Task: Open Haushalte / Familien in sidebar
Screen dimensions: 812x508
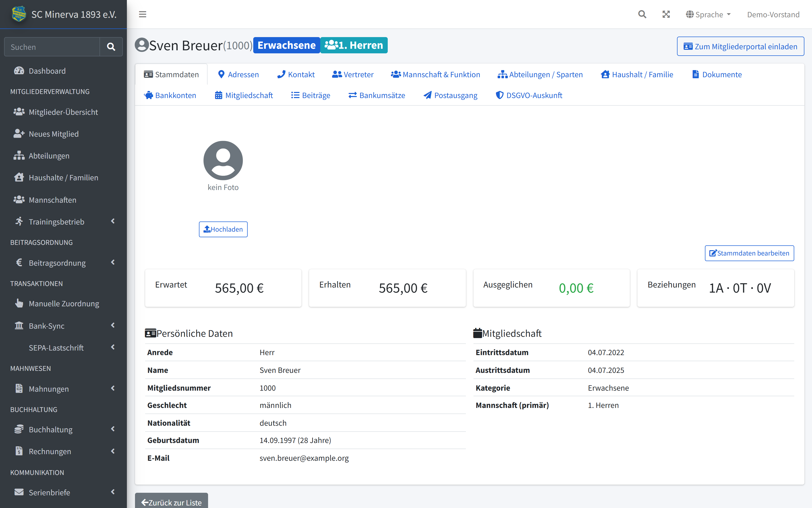Action: (x=63, y=177)
